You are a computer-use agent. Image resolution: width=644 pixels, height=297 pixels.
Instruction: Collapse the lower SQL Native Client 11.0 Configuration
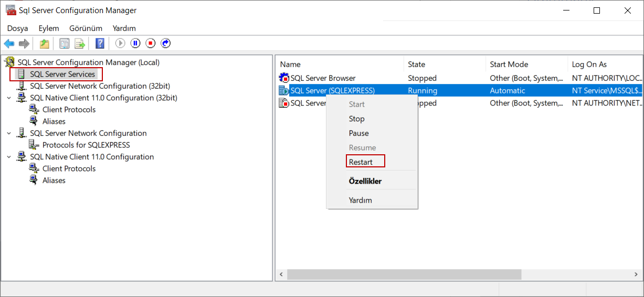[x=9, y=157]
